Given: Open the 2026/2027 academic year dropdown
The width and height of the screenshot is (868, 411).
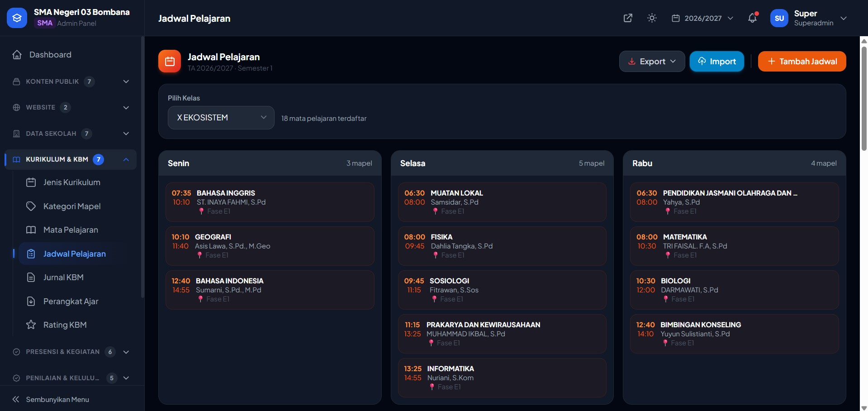Looking at the screenshot, I should (x=702, y=18).
